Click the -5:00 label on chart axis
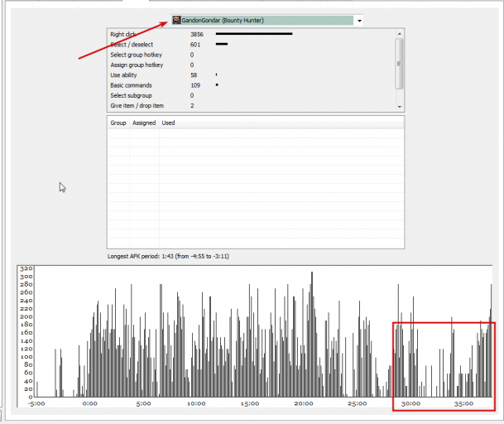Image resolution: width=504 pixels, height=424 pixels. click(x=36, y=403)
